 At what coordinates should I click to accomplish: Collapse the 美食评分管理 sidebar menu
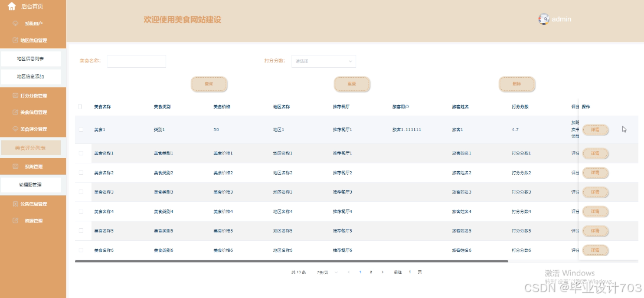tap(33, 129)
